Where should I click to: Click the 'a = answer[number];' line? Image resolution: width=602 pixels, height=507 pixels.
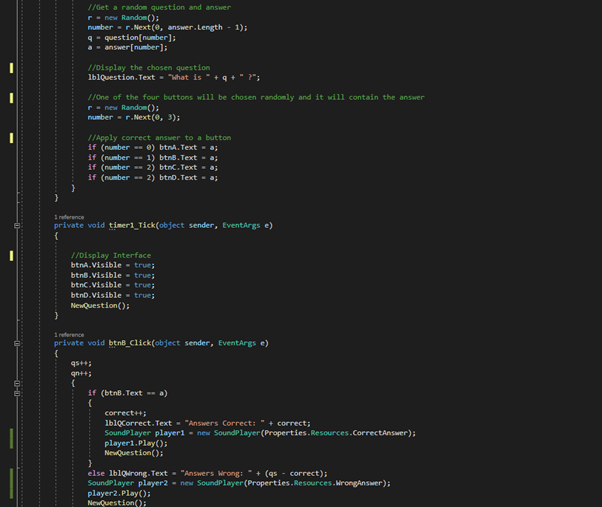[x=127, y=47]
